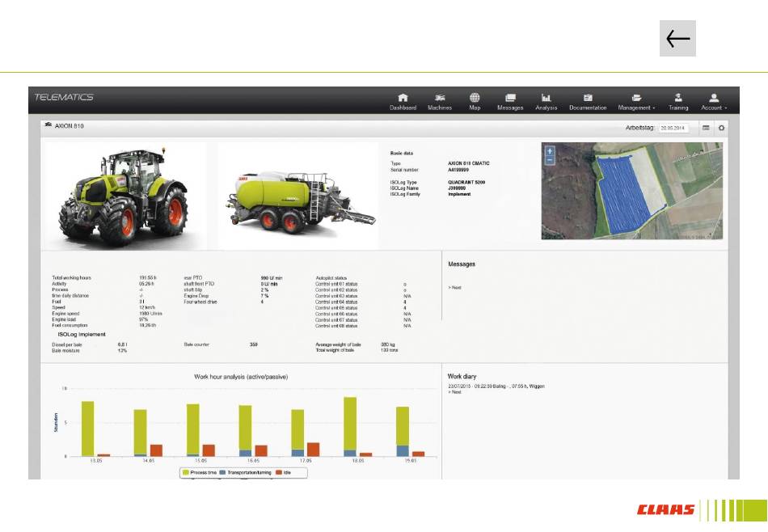Click the 'Engine speed' label
768x532 pixels.
click(65, 314)
